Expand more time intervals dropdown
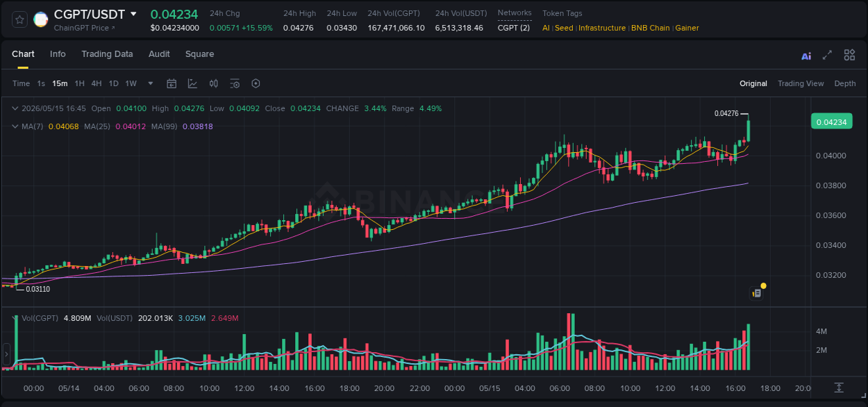Viewport: 868px width, 407px height. (151, 83)
